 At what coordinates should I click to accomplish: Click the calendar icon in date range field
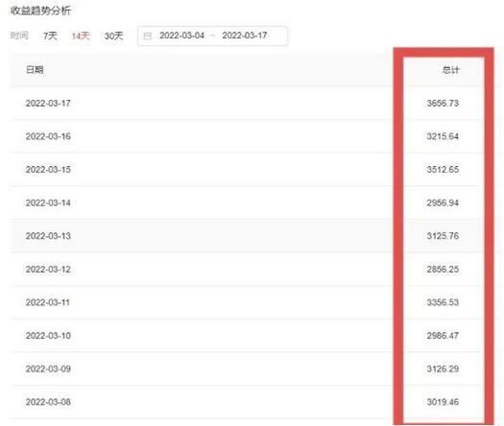pyautogui.click(x=147, y=36)
